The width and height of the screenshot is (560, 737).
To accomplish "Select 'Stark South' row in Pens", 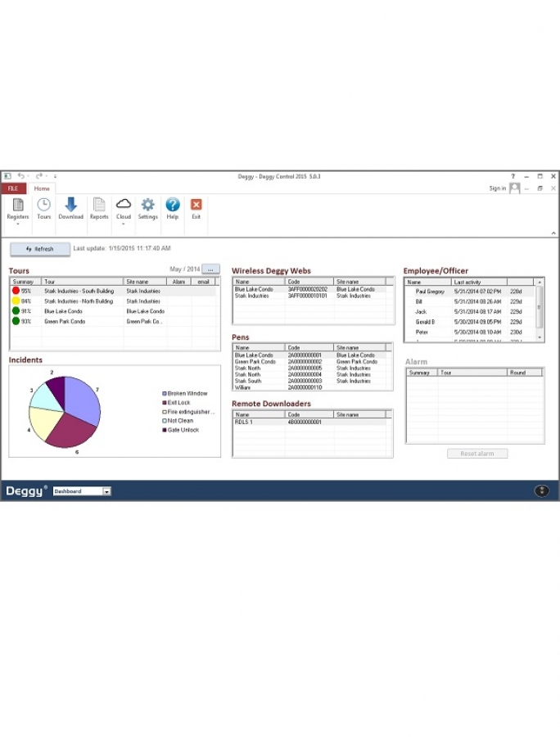I will [310, 381].
